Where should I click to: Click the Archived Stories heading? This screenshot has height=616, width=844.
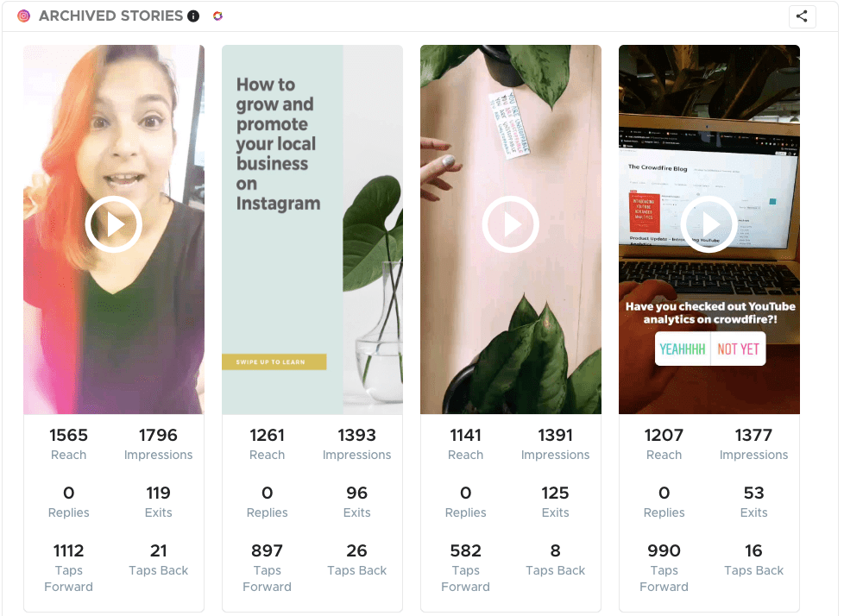coord(110,16)
